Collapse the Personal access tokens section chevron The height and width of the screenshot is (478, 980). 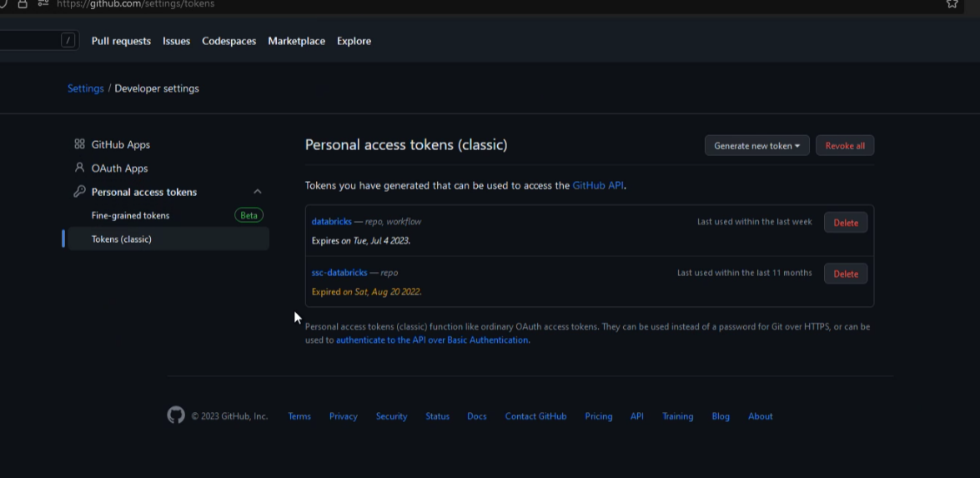(x=258, y=192)
